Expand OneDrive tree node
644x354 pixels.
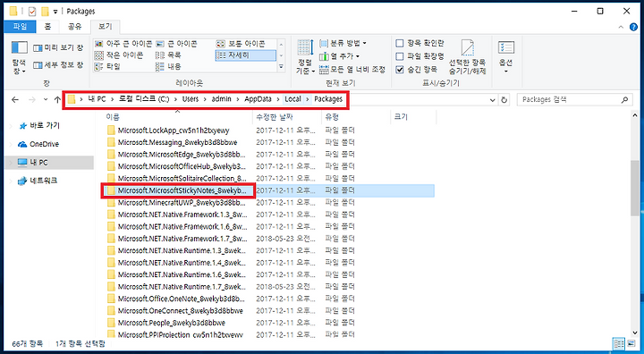pos(11,144)
